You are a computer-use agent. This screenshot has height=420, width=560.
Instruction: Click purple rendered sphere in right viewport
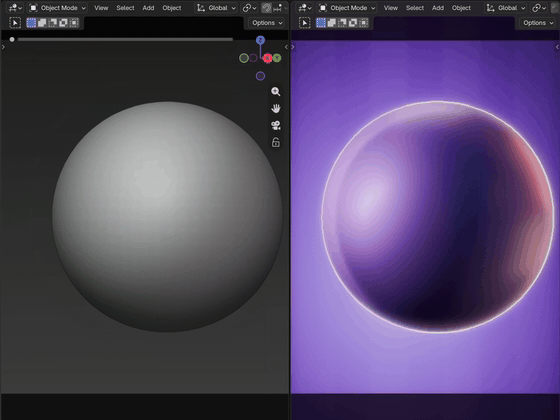pyautogui.click(x=438, y=217)
